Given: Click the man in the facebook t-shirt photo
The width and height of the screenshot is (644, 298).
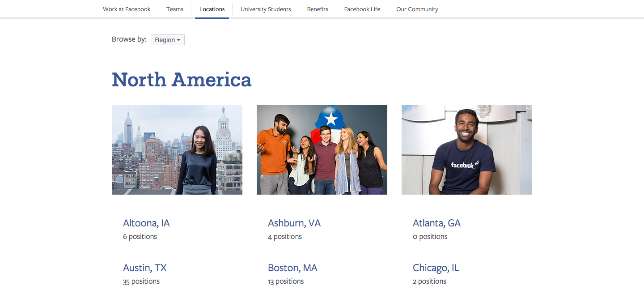Looking at the screenshot, I should tap(467, 150).
